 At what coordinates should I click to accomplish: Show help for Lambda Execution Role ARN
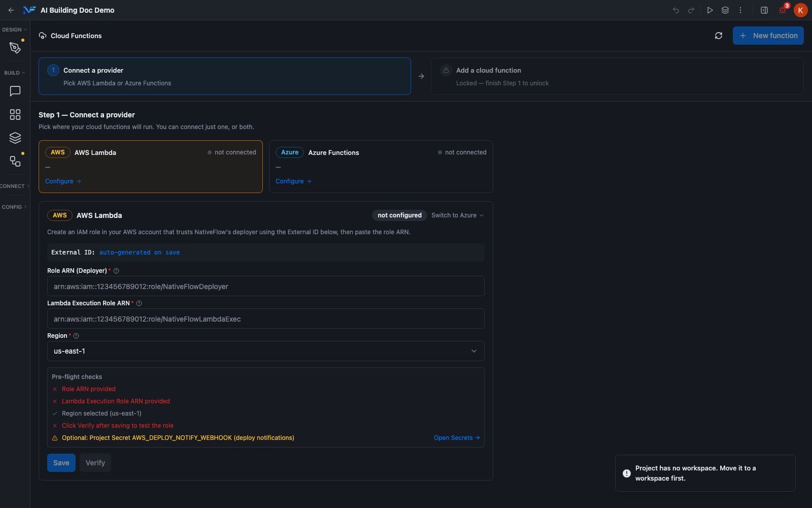click(x=139, y=304)
